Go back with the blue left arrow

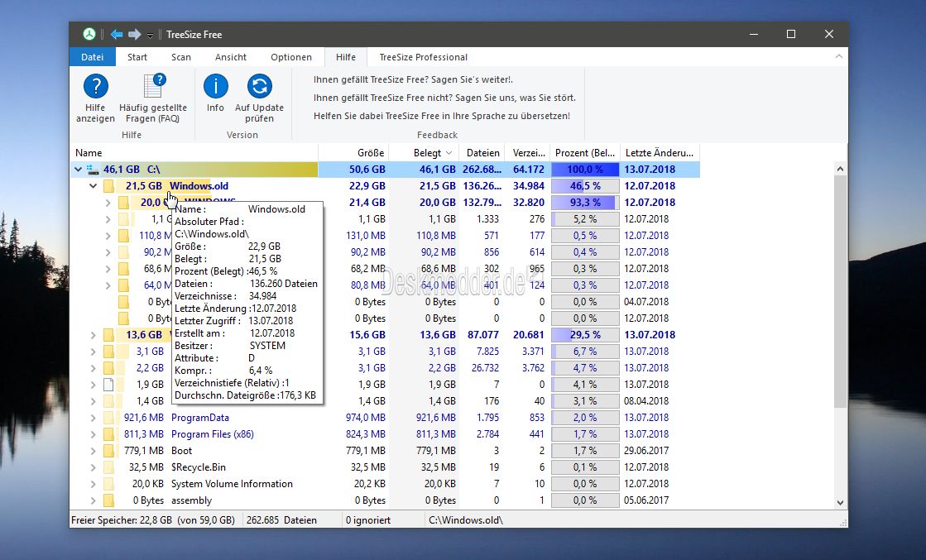117,34
